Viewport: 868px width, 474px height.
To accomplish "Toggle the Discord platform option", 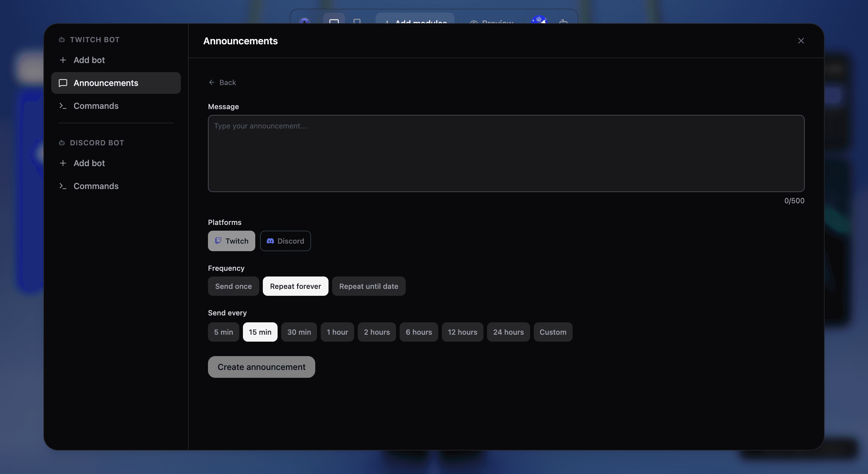I will pos(285,241).
